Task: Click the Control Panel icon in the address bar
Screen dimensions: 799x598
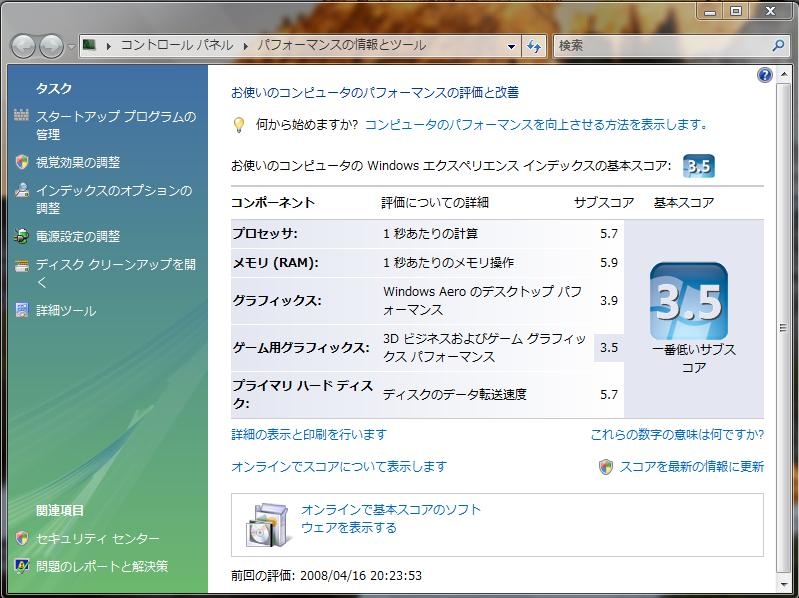Action: tap(90, 45)
